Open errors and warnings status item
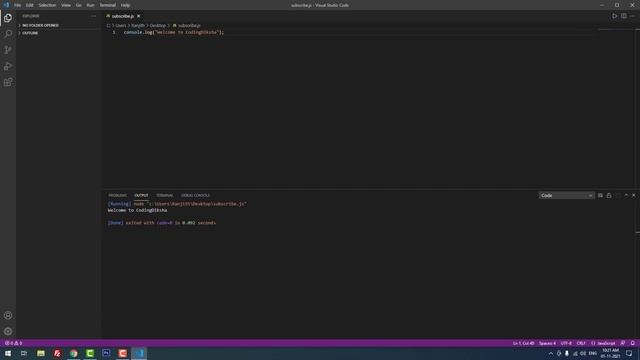 tap(13, 343)
